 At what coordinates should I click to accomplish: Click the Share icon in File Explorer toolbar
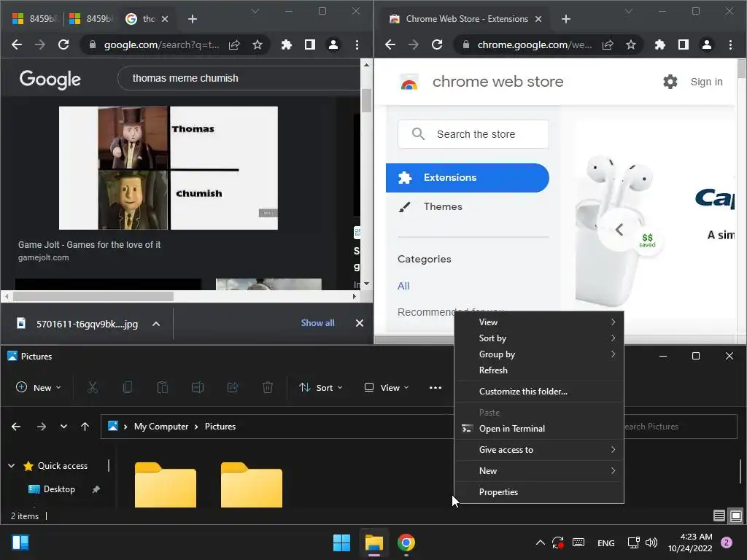[233, 388]
